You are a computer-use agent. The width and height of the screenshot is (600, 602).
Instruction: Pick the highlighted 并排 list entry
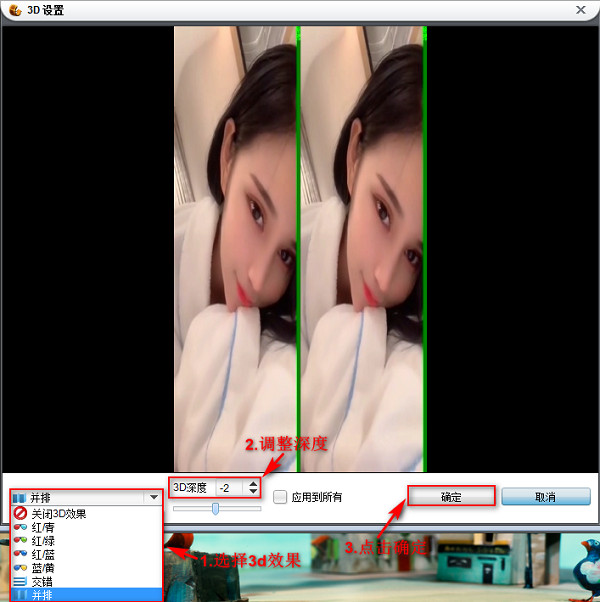tap(87, 595)
